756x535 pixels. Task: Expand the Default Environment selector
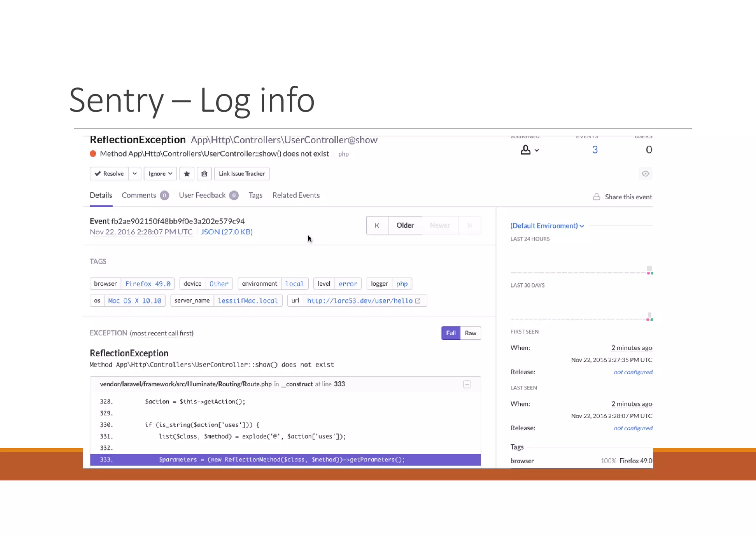click(x=547, y=226)
